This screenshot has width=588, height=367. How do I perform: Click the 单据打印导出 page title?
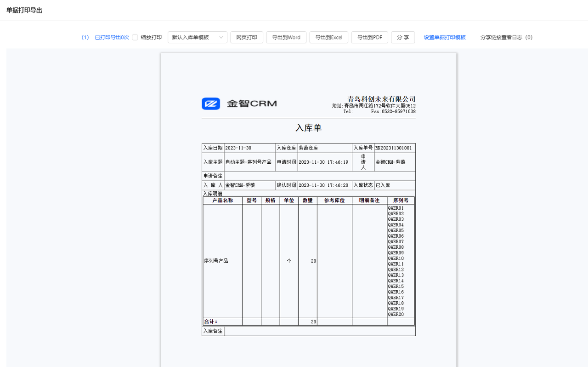point(24,10)
